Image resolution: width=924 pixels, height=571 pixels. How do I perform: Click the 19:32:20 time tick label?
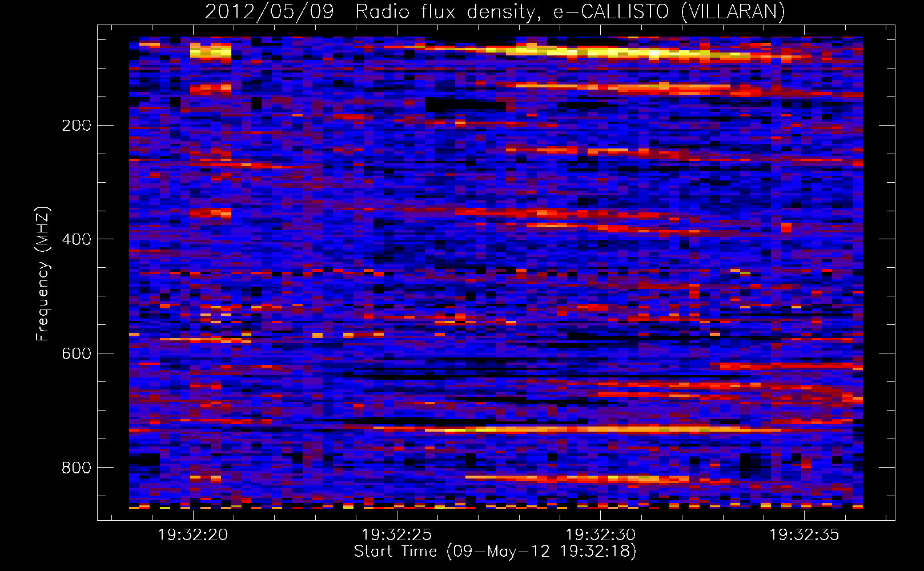pyautogui.click(x=193, y=535)
